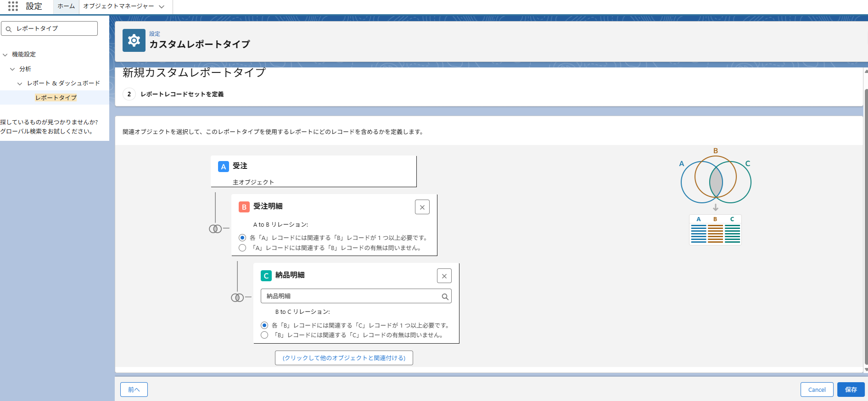Open レポートタイプ in the setup tree

(56, 98)
